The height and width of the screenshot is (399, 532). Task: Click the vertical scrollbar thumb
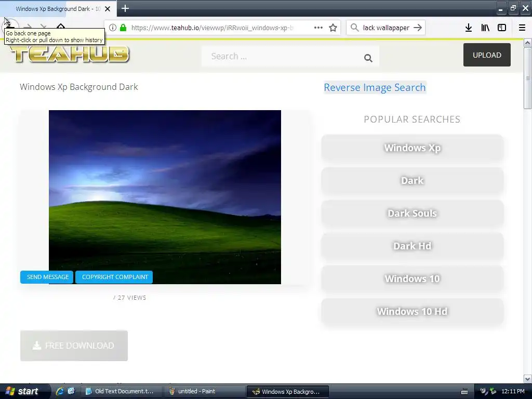(528, 78)
